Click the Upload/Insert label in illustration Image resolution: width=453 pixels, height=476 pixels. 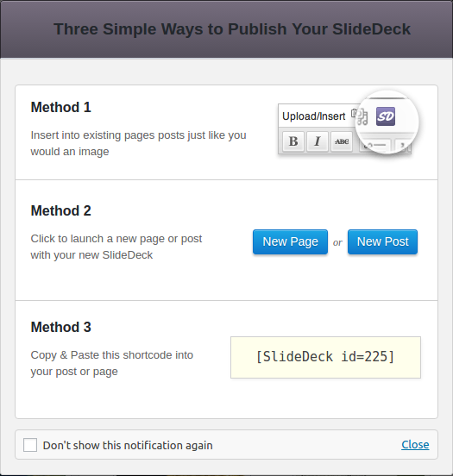pos(313,116)
